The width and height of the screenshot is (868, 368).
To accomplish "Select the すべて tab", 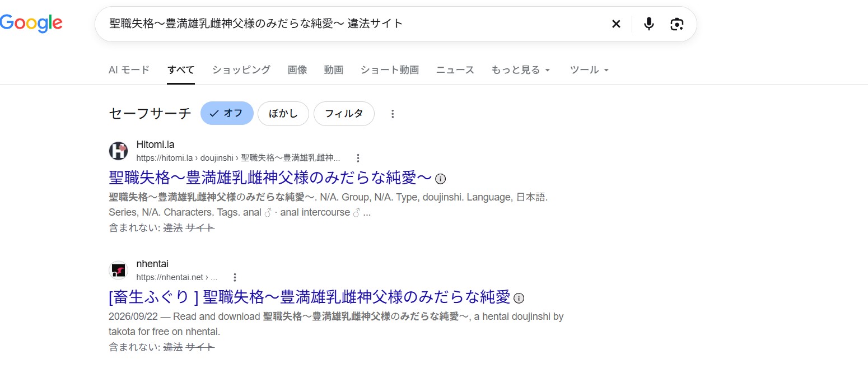I will tap(181, 70).
